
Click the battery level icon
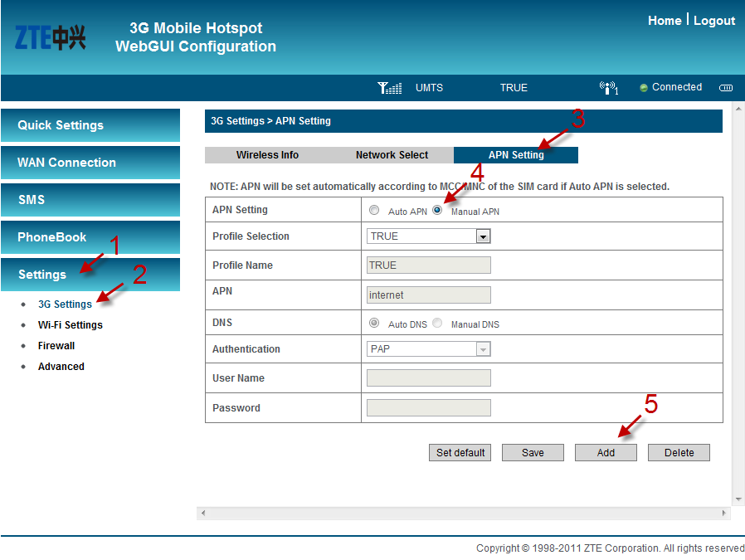(x=726, y=88)
